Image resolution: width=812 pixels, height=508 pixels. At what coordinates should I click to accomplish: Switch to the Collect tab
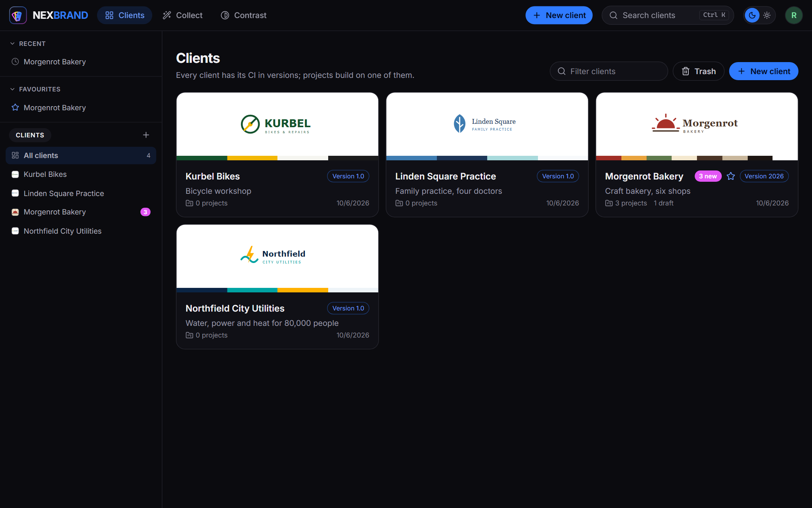click(183, 15)
